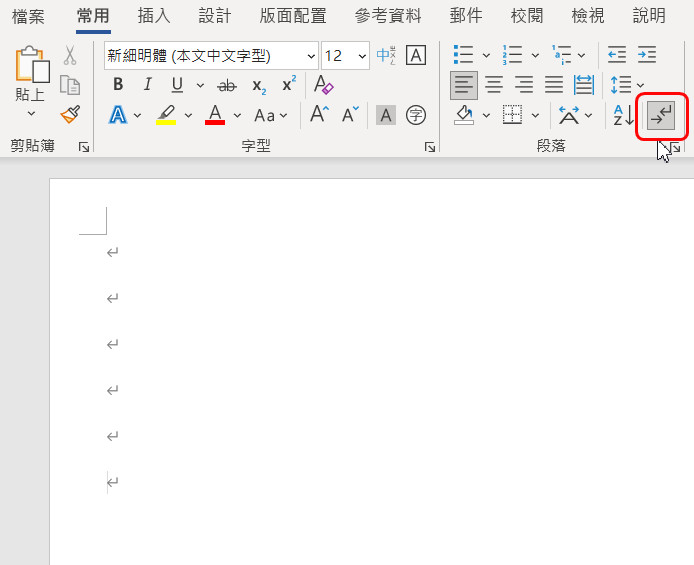
Task: Toggle Bold formatting
Action: point(118,85)
